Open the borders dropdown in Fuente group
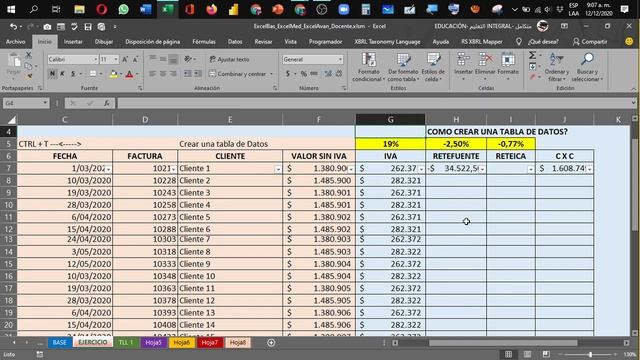The height and width of the screenshot is (360, 640). coord(101,74)
